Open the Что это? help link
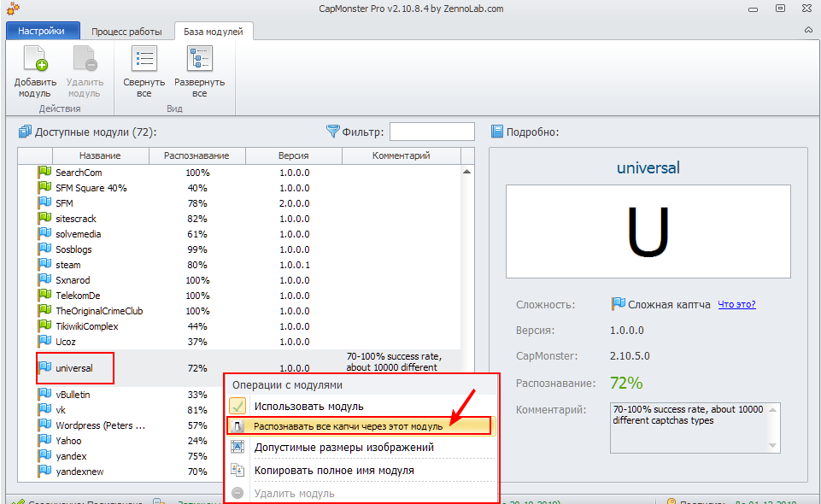Viewport: 821px width, 504px height. [736, 304]
